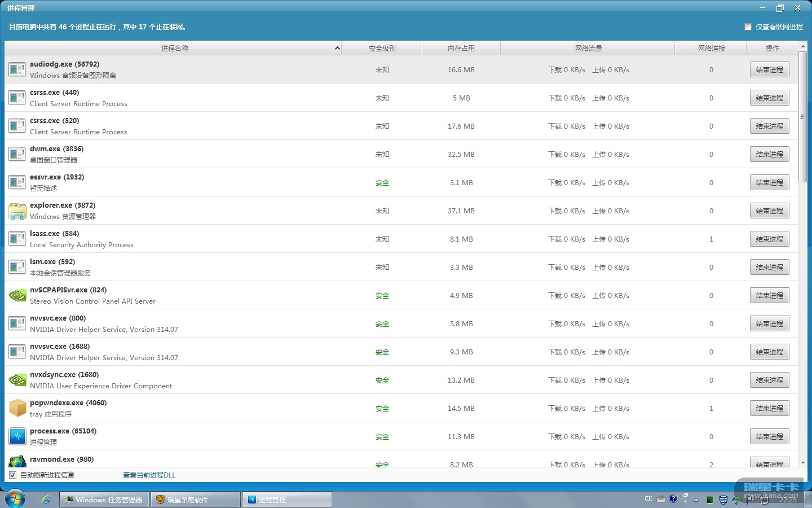Switch to Windows 任务管理器 taskbar button
Screen dimensions: 812x508
pos(104,500)
